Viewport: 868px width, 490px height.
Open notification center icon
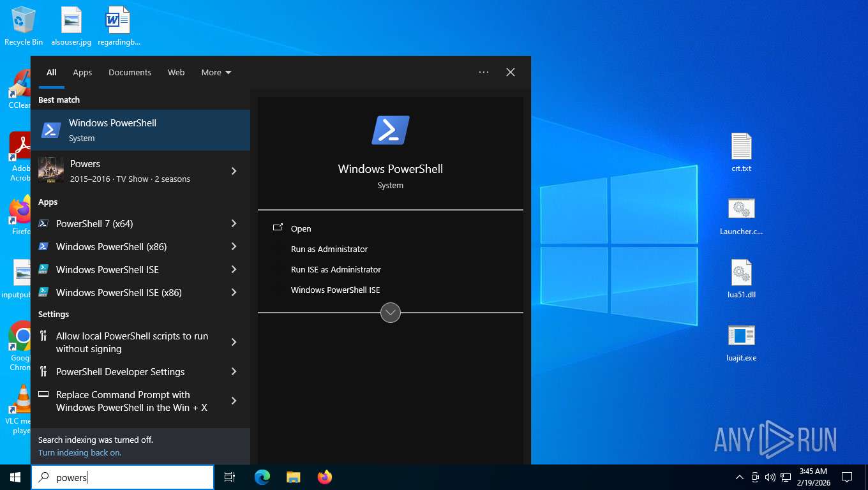847,477
